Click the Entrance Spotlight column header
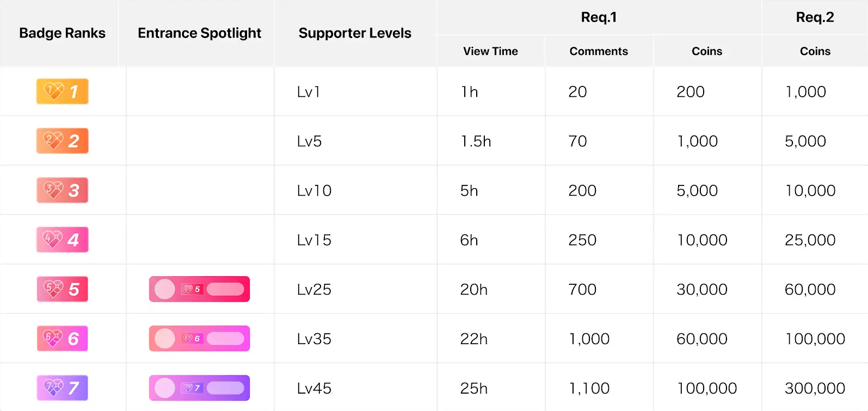Viewport: 868px width, 411px height. (x=199, y=33)
